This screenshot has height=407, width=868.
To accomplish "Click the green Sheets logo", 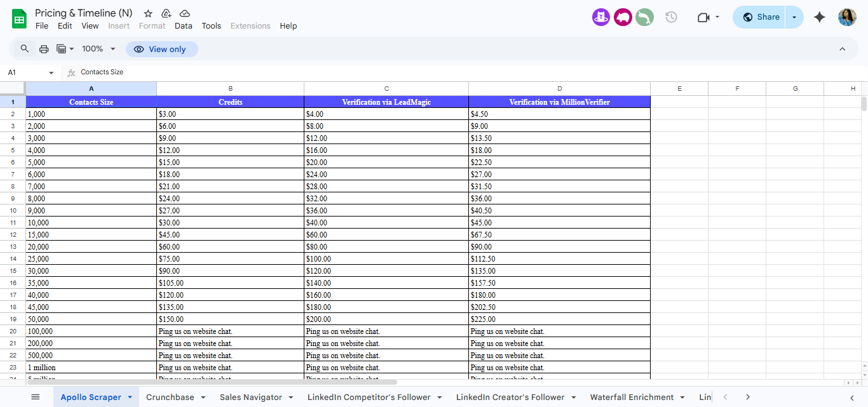I will (18, 17).
